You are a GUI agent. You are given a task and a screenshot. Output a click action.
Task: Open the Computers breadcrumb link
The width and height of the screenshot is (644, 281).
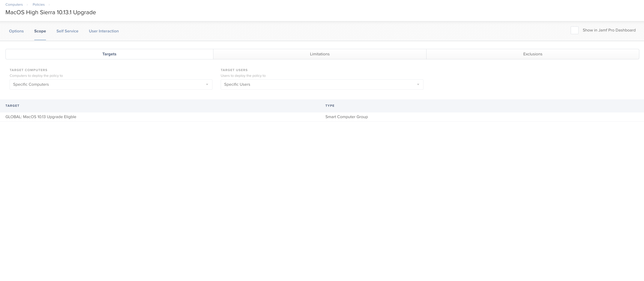[14, 5]
